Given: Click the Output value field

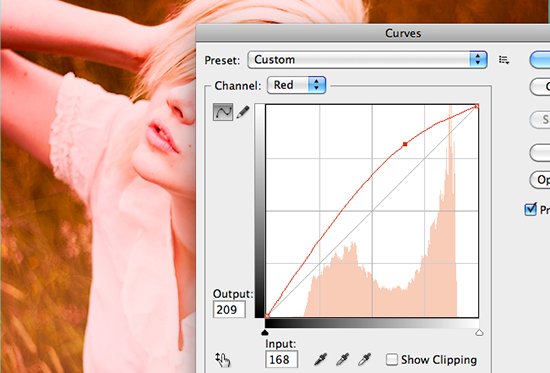Looking at the screenshot, I should (x=229, y=310).
